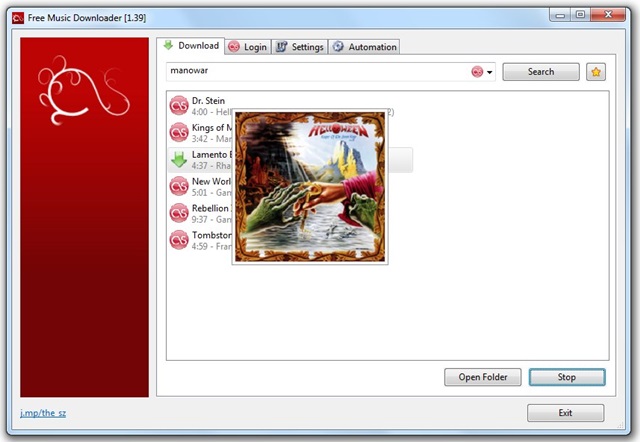Click the Last.fm icon beside Kings of M

[x=179, y=133]
